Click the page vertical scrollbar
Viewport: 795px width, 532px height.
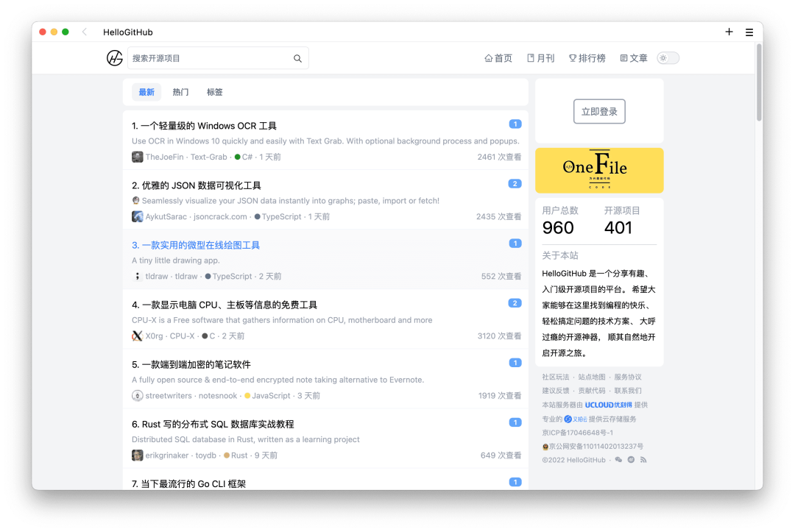[759, 82]
